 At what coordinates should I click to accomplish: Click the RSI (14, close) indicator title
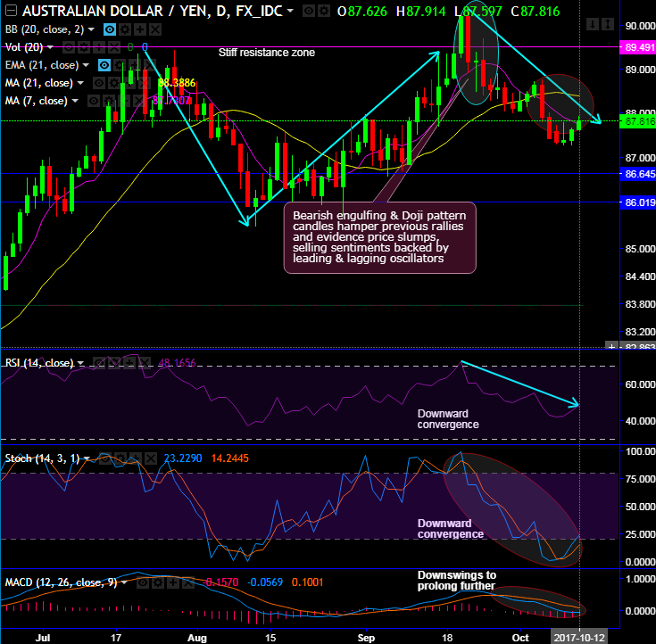click(x=39, y=363)
